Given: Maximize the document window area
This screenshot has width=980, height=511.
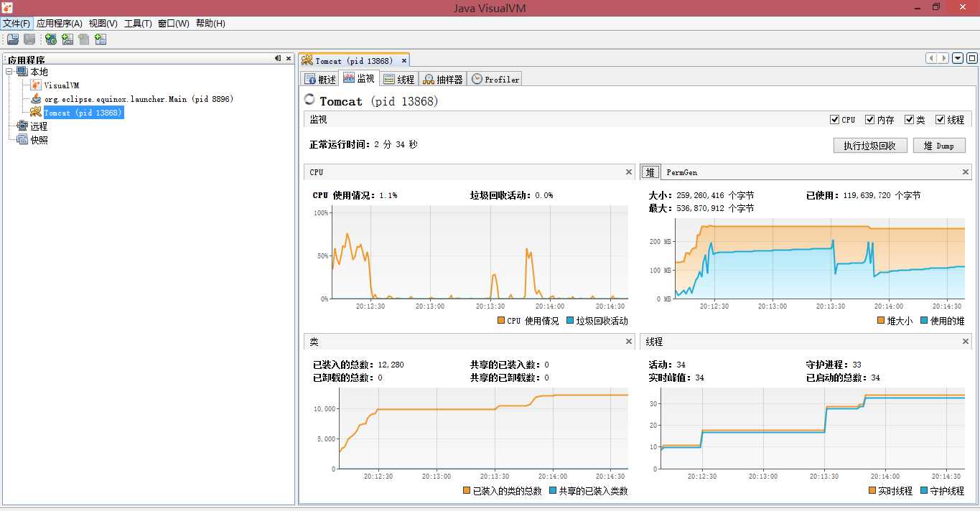Looking at the screenshot, I should point(971,58).
